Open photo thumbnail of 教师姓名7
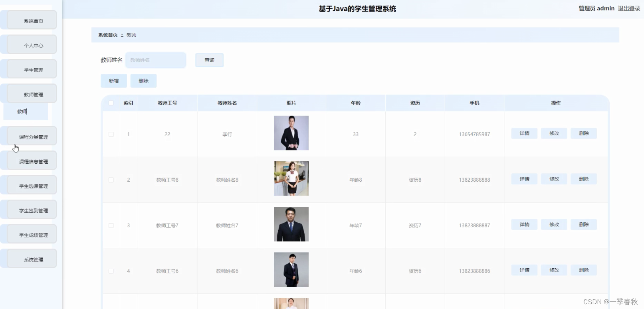This screenshot has height=309, width=644. point(291,224)
